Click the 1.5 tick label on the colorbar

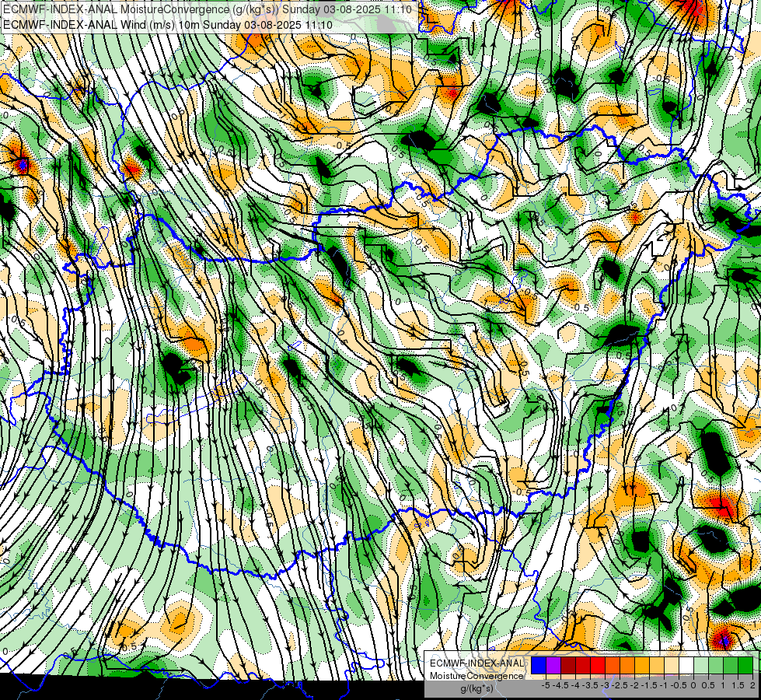click(738, 685)
